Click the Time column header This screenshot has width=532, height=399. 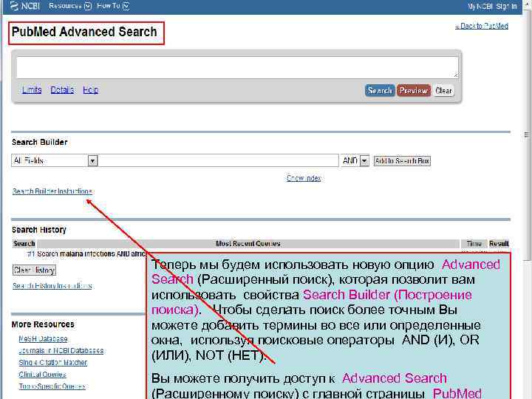pyautogui.click(x=474, y=244)
